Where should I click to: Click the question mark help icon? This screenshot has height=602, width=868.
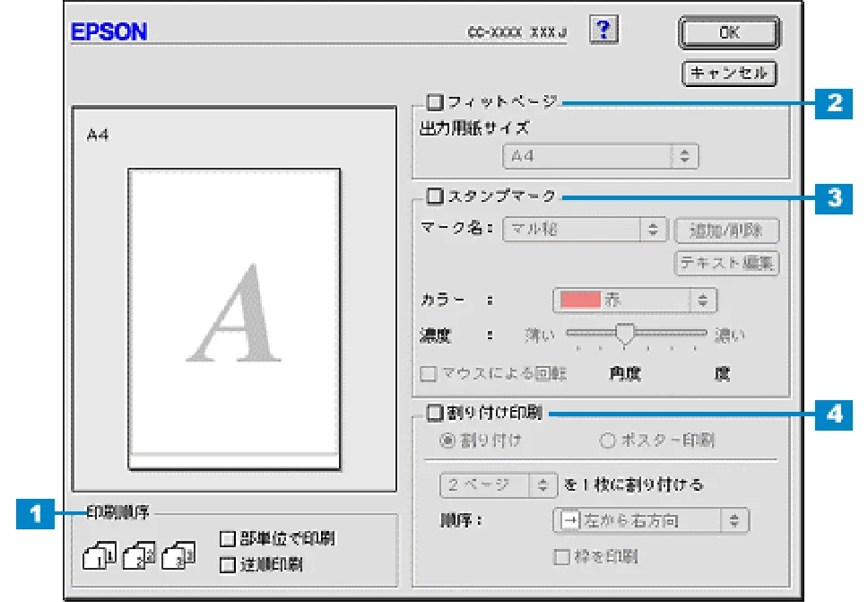tap(603, 30)
